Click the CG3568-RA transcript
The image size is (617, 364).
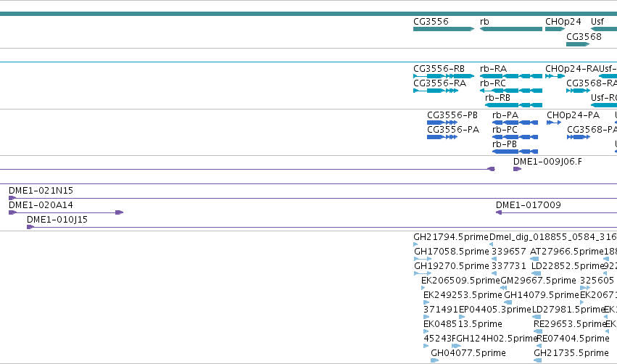tap(578, 91)
